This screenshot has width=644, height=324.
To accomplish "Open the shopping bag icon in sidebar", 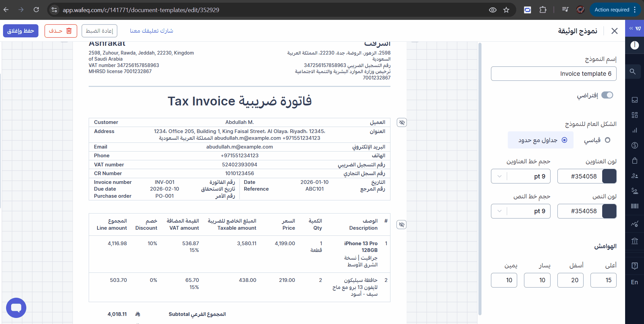I will 635,160.
